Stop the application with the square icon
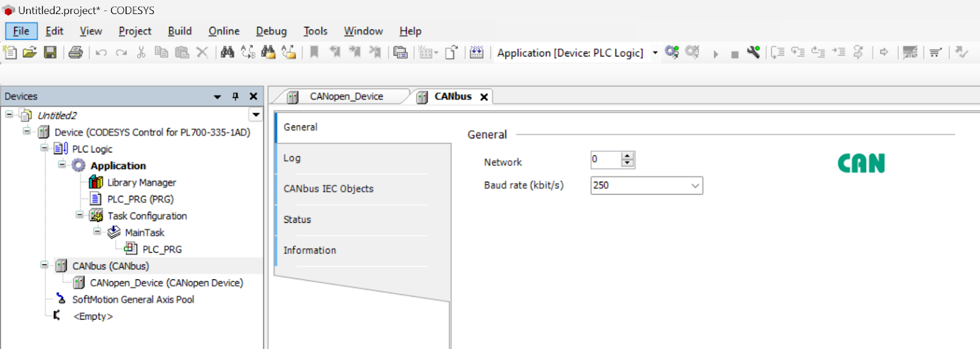This screenshot has height=349, width=980. pos(734,54)
